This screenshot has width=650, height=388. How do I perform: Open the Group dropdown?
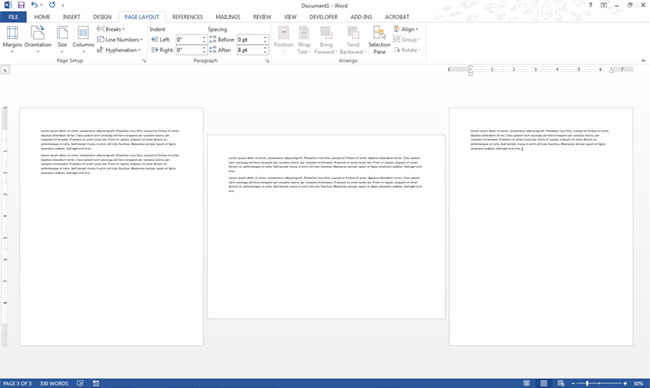[407, 39]
